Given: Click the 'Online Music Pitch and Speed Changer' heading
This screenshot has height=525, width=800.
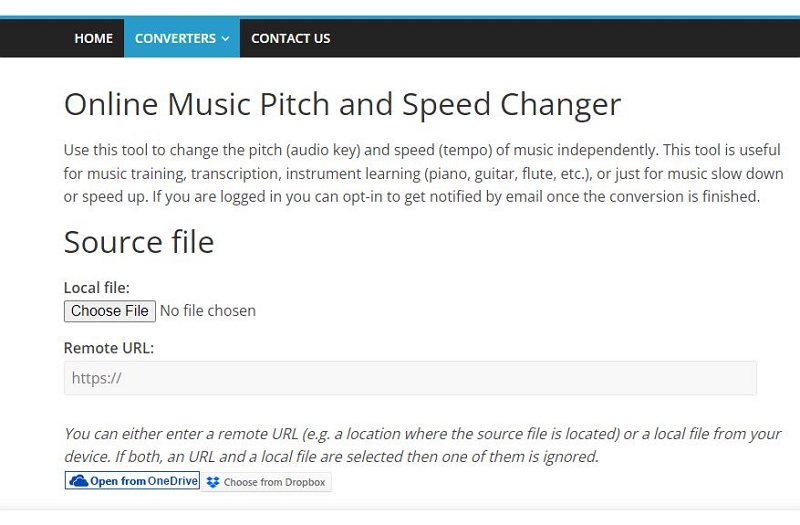Looking at the screenshot, I should tap(342, 105).
